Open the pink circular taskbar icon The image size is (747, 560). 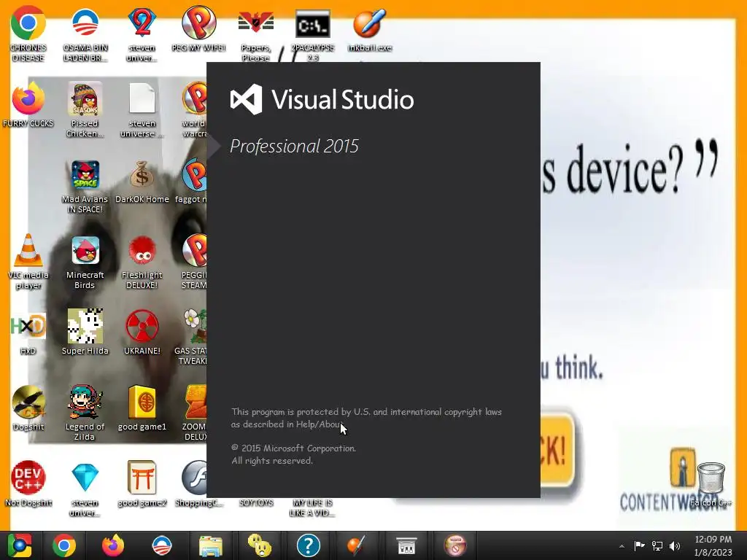point(455,545)
